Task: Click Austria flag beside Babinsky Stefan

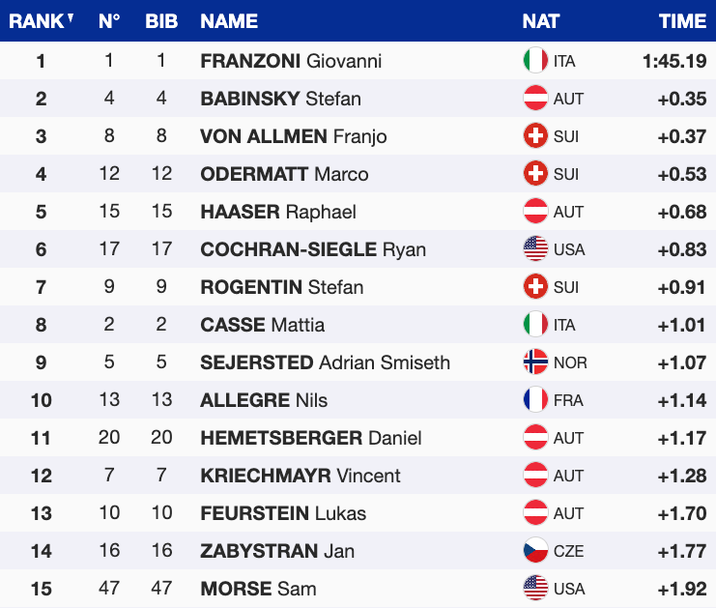Action: coord(536,99)
